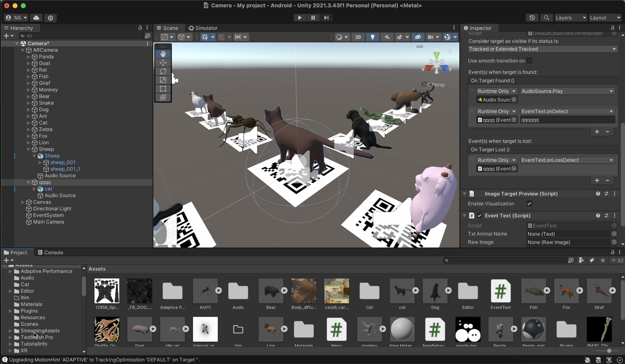The image size is (625, 364).
Task: Select the Rotate tool in Scene
Action: pos(163,72)
